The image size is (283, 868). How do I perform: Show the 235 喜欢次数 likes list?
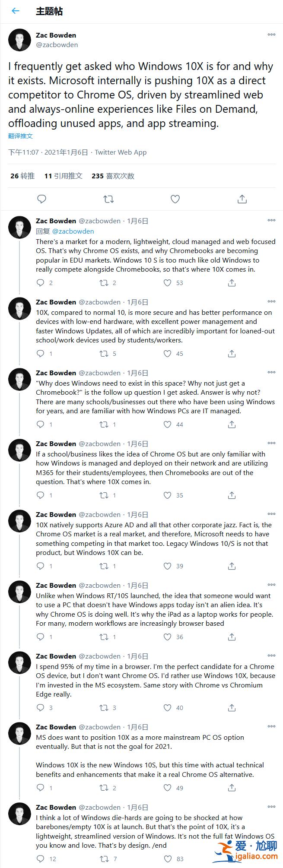[x=113, y=176]
